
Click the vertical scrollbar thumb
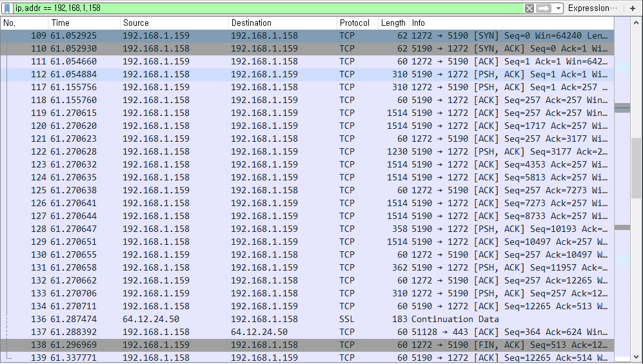tap(637, 168)
